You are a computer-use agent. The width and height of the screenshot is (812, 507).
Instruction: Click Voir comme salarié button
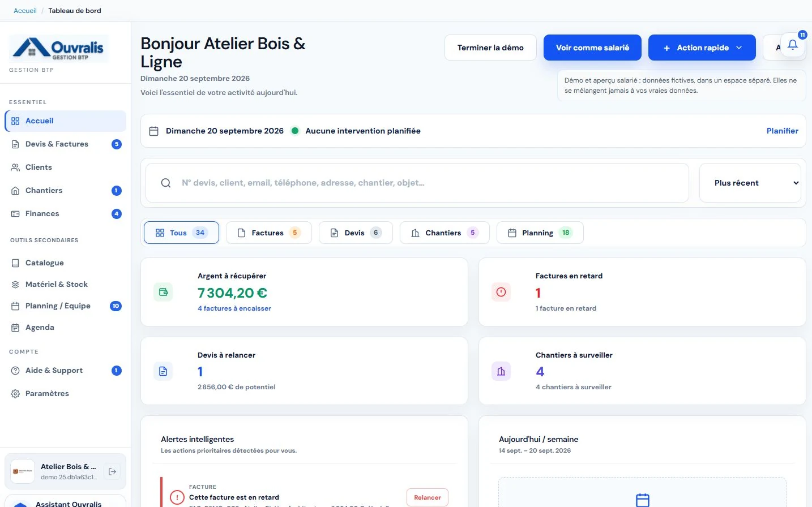592,48
